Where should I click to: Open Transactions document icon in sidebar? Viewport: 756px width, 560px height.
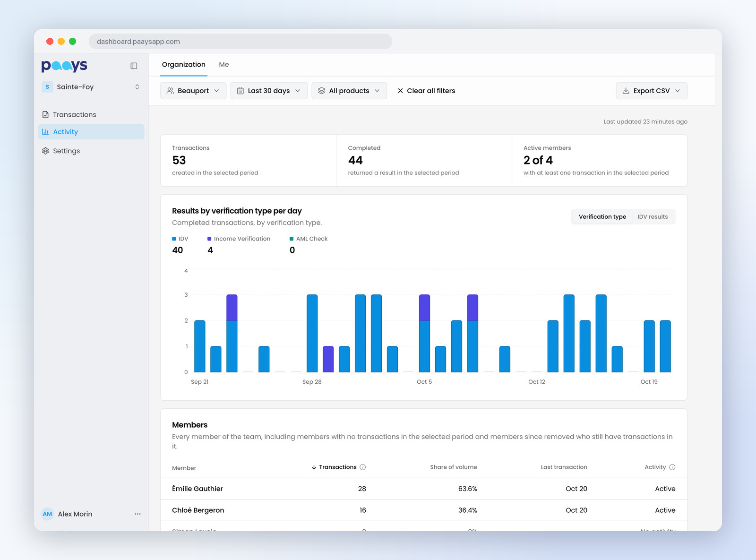45,114
